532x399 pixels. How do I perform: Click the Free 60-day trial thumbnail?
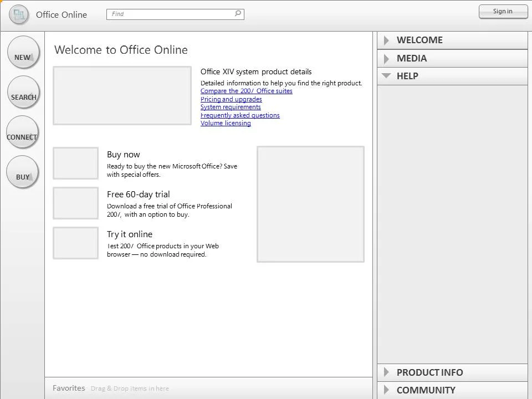(76, 203)
